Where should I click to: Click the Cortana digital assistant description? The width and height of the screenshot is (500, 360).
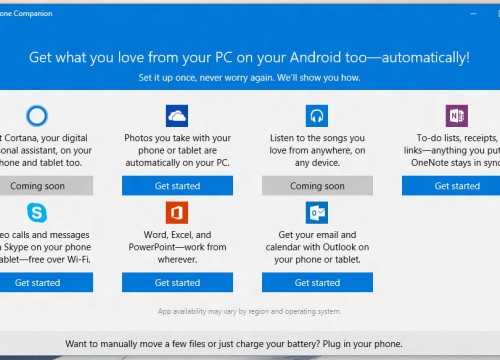(x=46, y=150)
